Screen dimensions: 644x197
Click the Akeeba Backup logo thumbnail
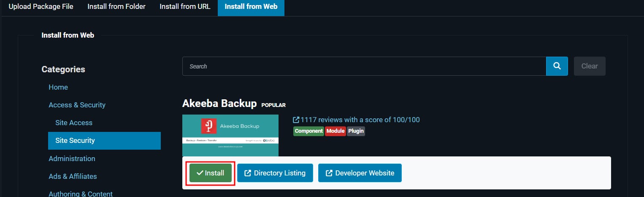tap(230, 135)
